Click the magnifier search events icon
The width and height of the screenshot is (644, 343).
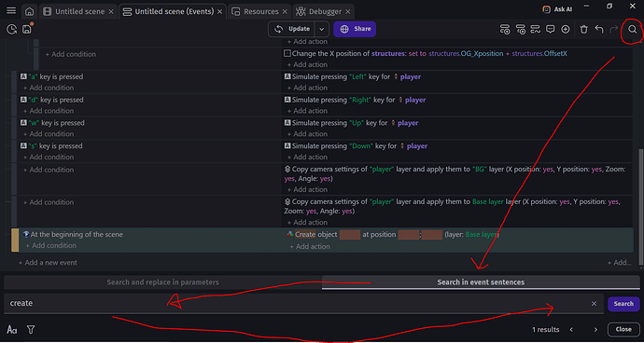(x=633, y=29)
